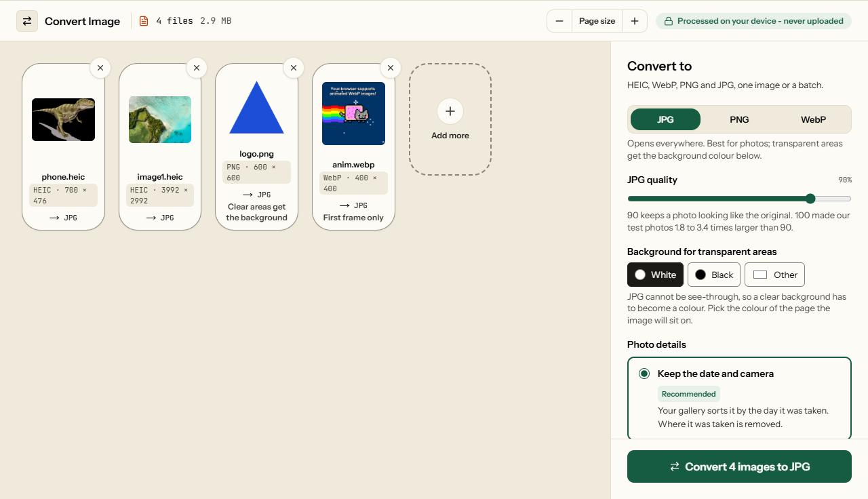This screenshot has height=499, width=868.
Task: Switch output format to PNG
Action: pos(739,119)
